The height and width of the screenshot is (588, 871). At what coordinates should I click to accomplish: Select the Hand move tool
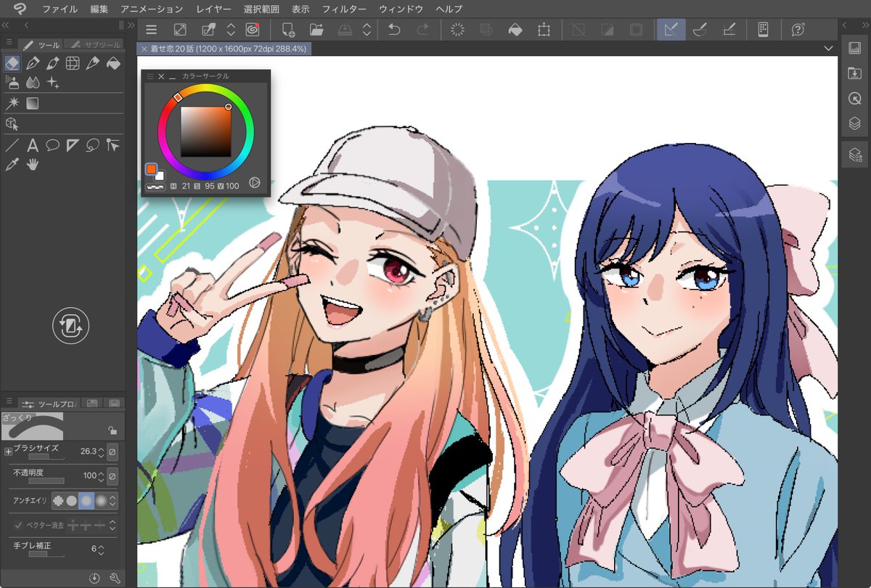pos(32,165)
